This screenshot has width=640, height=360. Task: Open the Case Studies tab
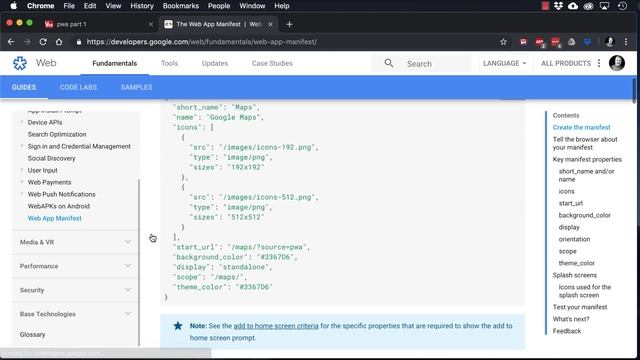coord(272,63)
